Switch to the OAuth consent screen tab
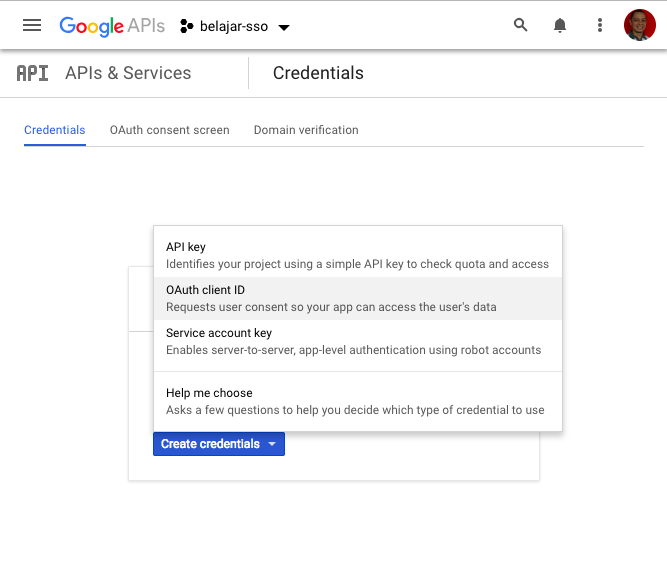 169,130
